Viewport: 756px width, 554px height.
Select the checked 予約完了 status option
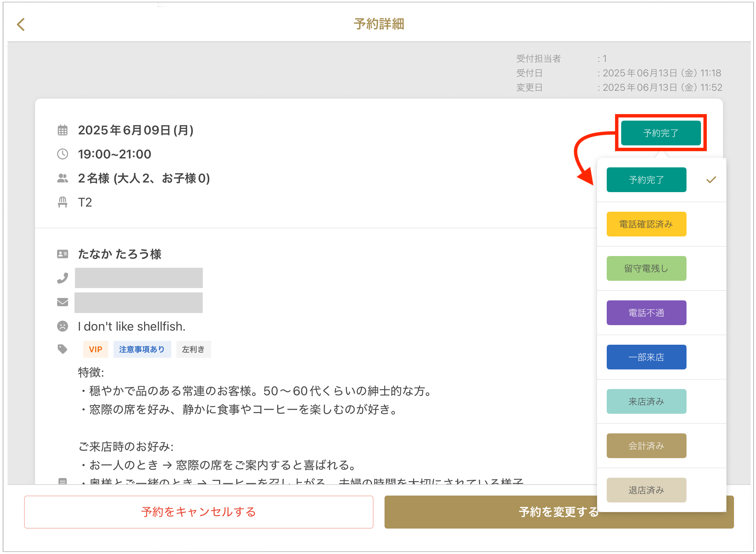point(646,180)
